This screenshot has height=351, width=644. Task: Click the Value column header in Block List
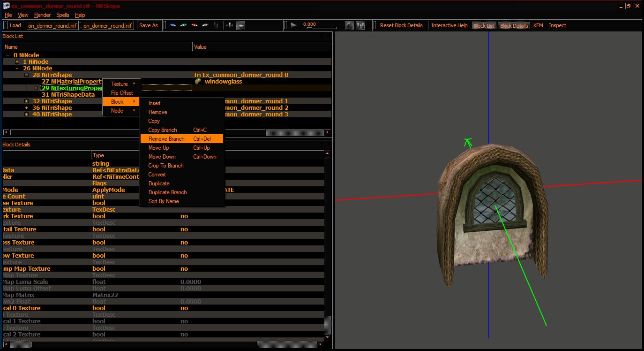tap(262, 47)
